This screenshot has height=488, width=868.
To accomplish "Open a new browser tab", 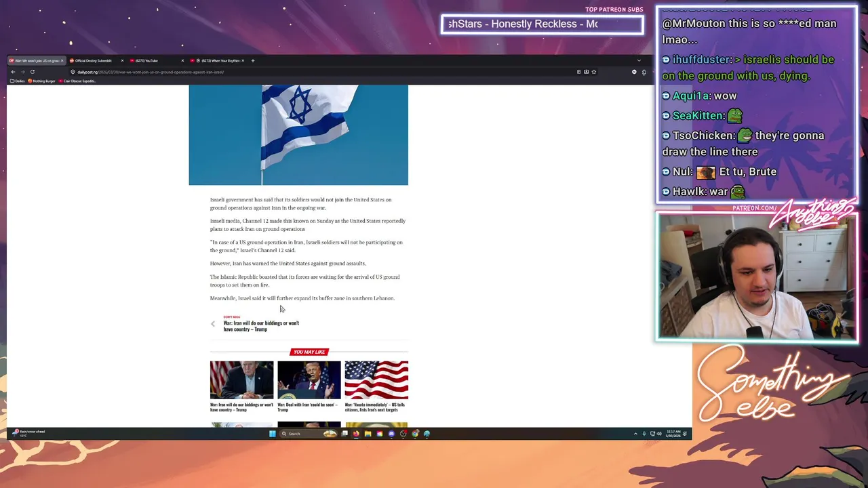I will (253, 60).
